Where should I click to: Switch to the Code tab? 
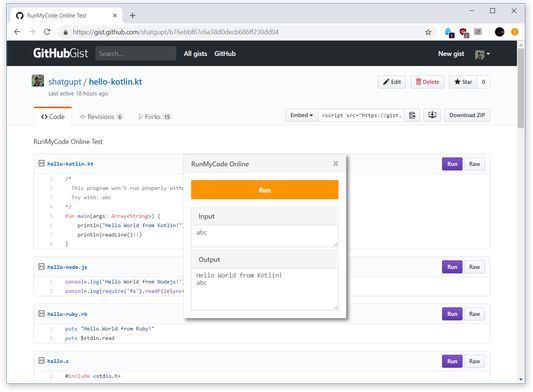(52, 117)
